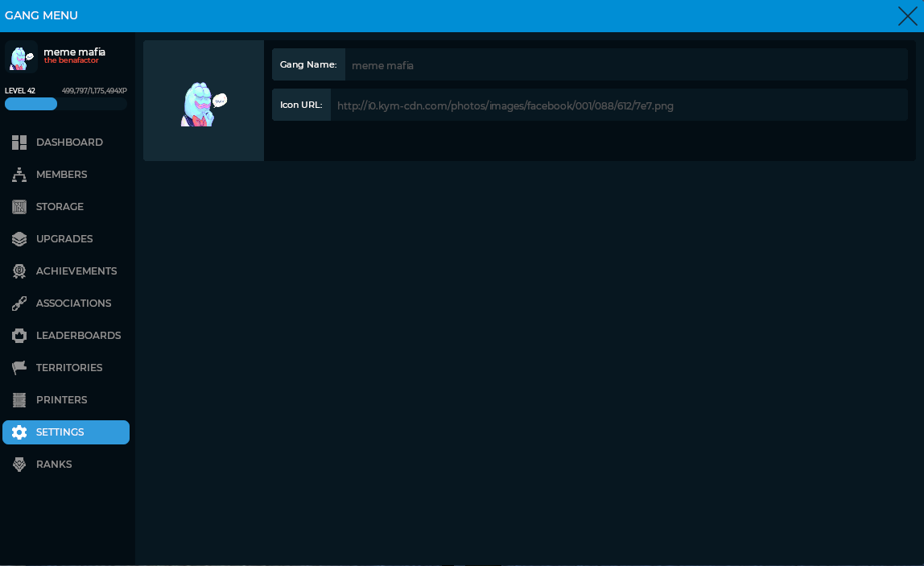The width and height of the screenshot is (924, 566).
Task: Click the "499,797/1,175,494XP" value
Action: coord(94,91)
